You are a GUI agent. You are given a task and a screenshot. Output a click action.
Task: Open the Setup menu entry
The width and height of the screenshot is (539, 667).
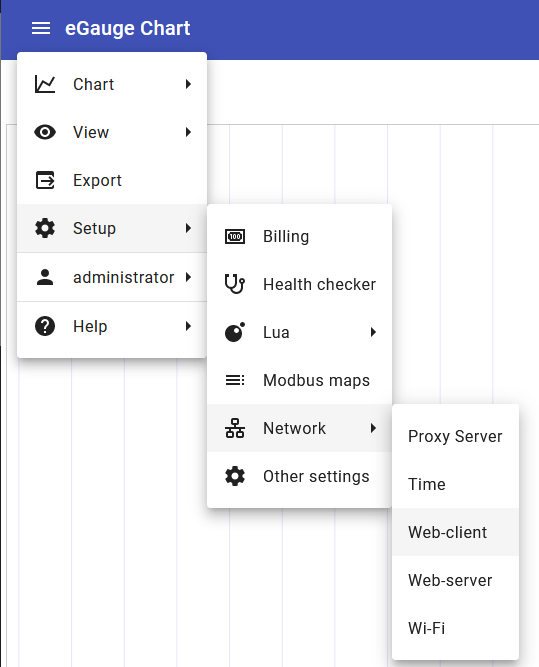[112, 228]
